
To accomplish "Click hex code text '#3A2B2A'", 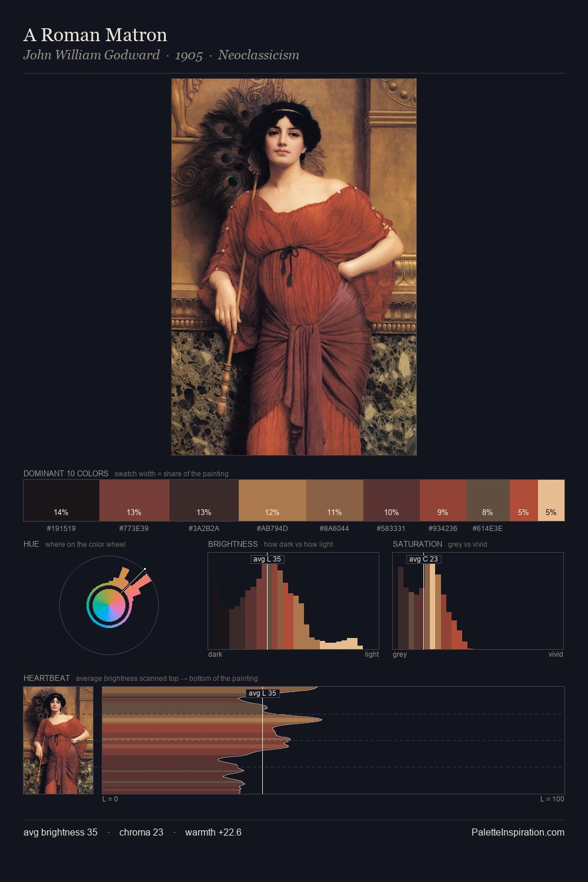I will pyautogui.click(x=204, y=529).
